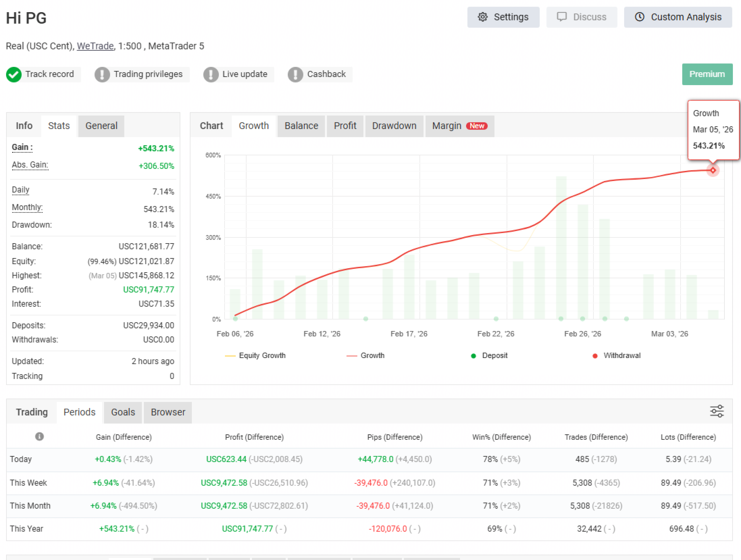Image resolution: width=741 pixels, height=560 pixels.
Task: Follow the WeTrade broker link
Action: pos(95,47)
